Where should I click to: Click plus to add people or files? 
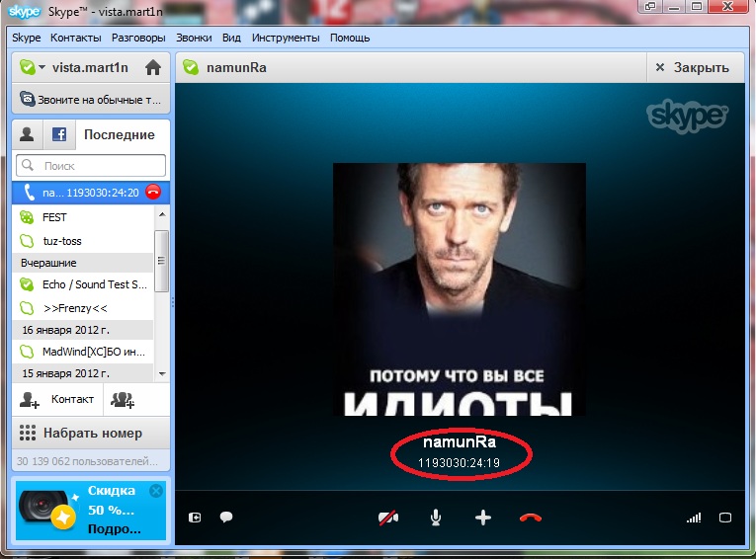click(x=483, y=519)
